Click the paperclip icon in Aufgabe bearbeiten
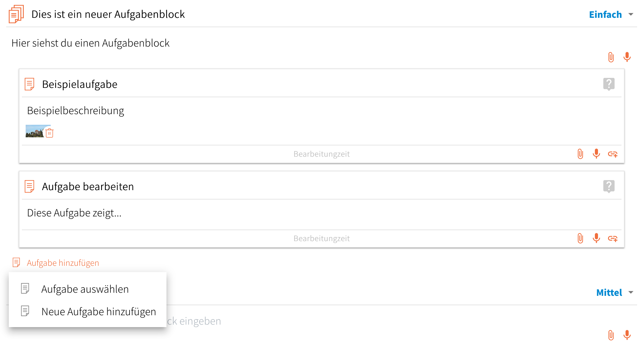644x344 pixels. (580, 238)
